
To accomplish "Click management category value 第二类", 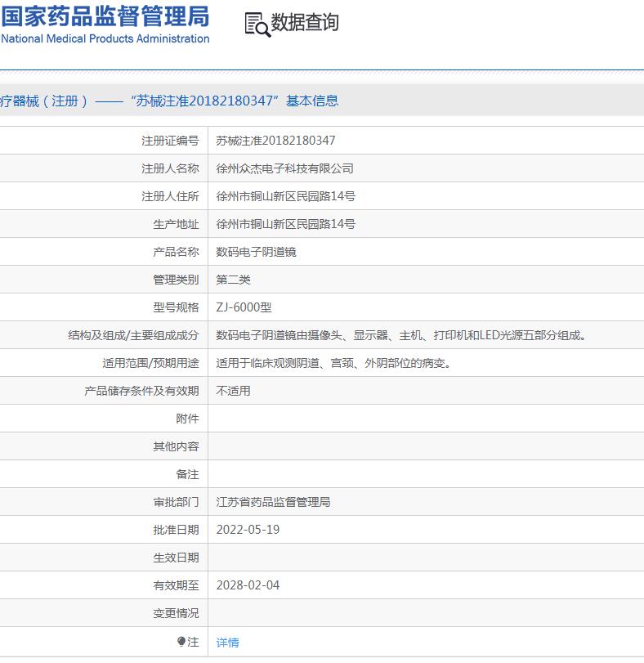I will [x=233, y=280].
